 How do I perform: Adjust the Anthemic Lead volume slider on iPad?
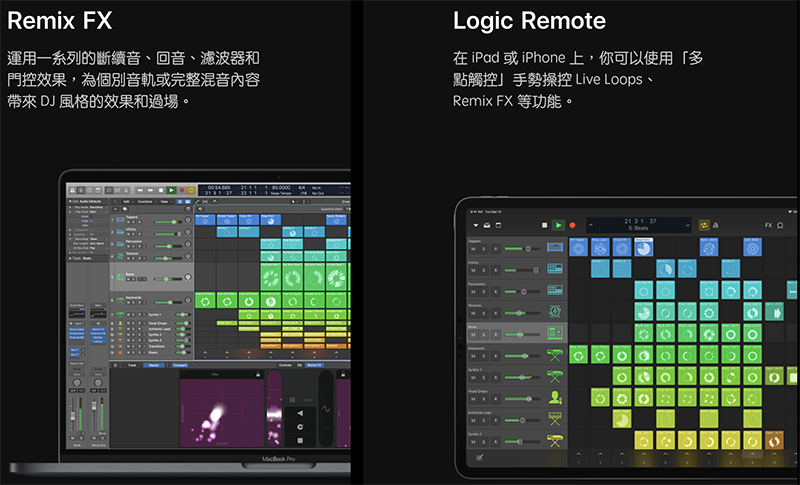click(x=522, y=420)
